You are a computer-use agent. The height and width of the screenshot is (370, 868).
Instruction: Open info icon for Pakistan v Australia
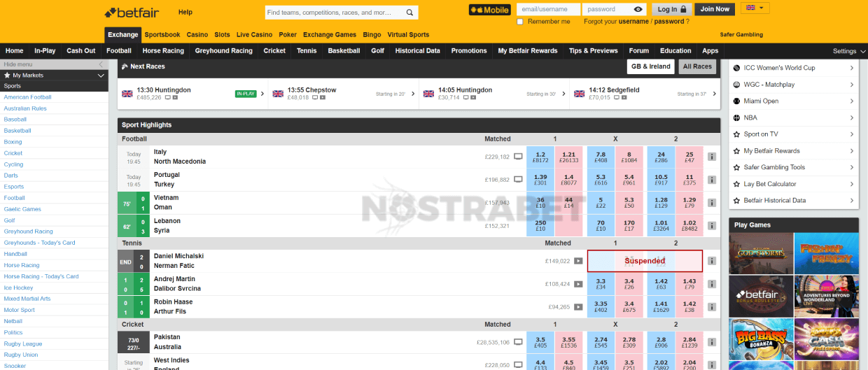712,342
